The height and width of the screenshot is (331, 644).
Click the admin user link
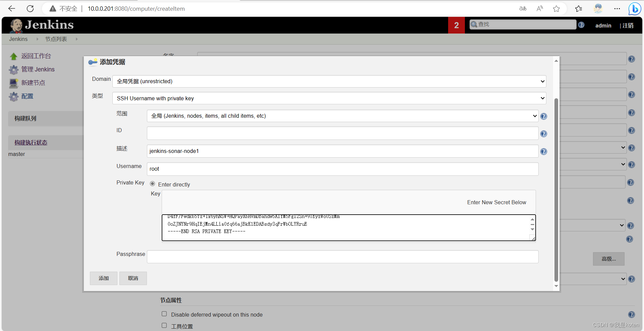[603, 25]
